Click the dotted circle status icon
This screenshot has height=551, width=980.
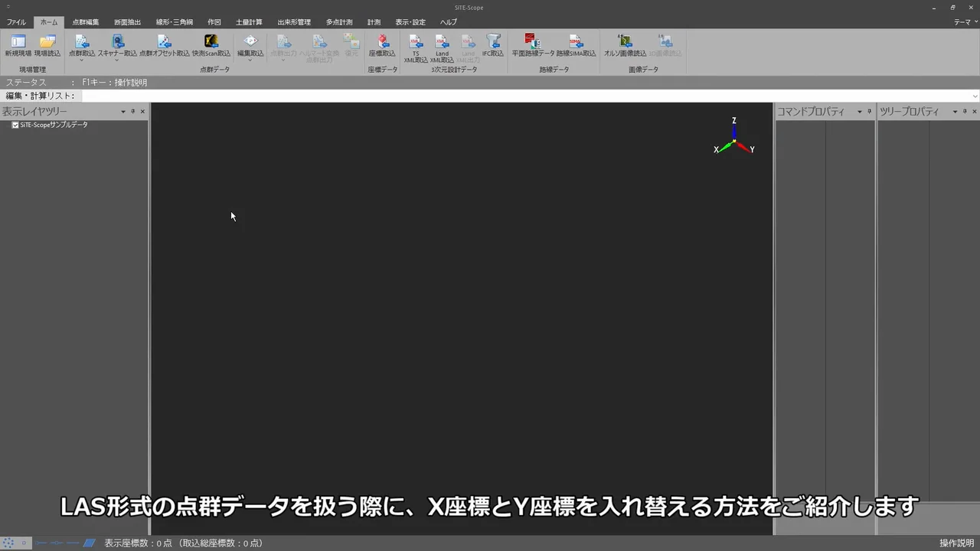(9, 543)
